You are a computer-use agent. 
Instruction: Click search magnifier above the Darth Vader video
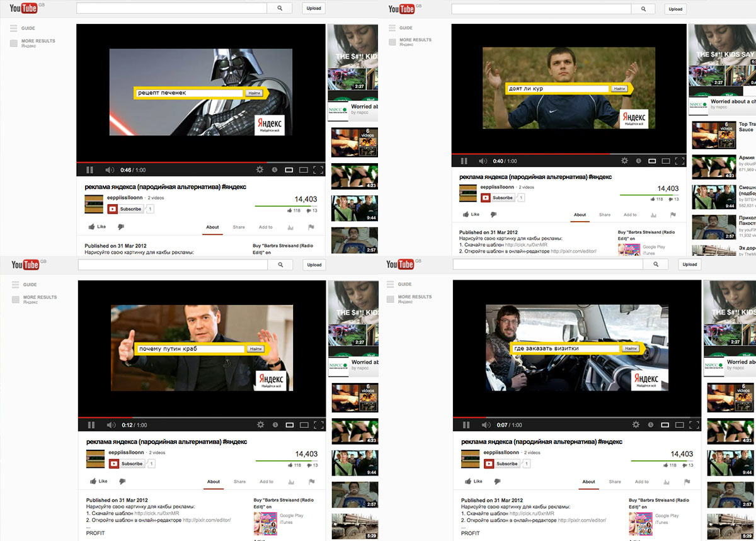[x=279, y=8]
